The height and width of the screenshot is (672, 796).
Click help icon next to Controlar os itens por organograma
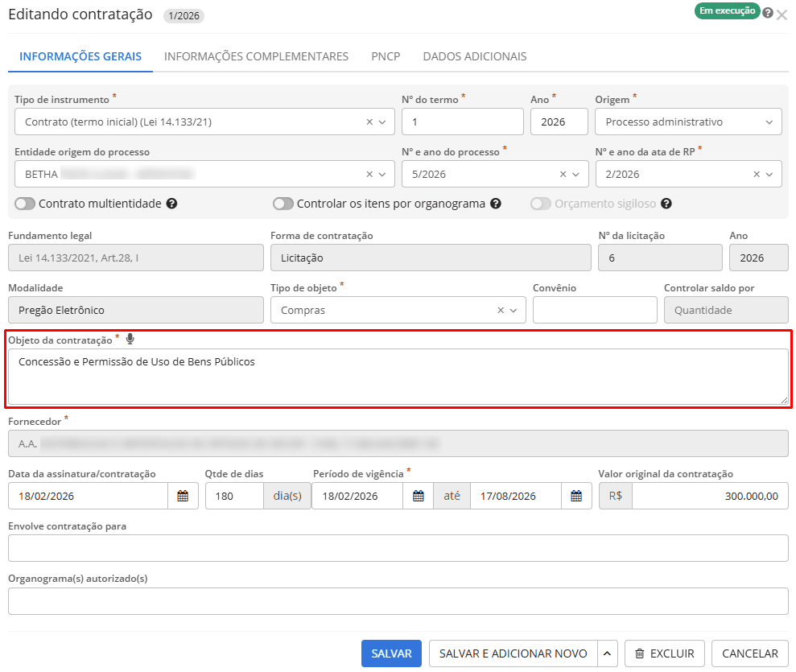(x=496, y=204)
